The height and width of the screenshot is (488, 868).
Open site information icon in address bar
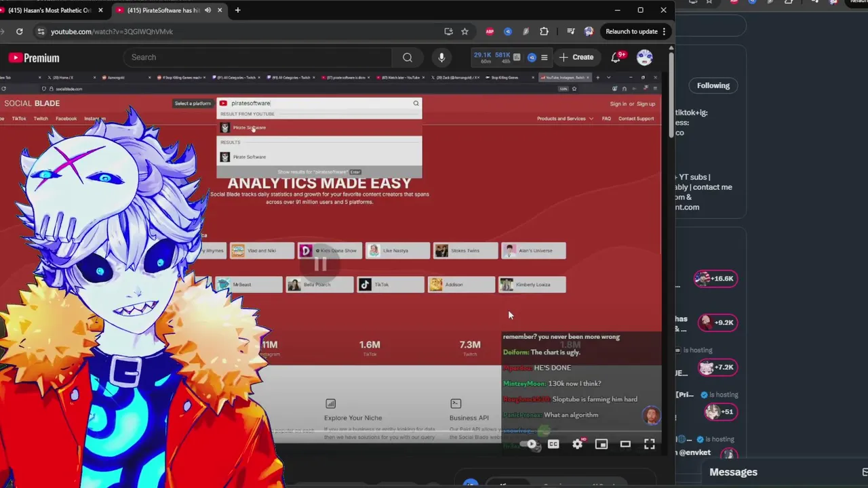coord(41,31)
